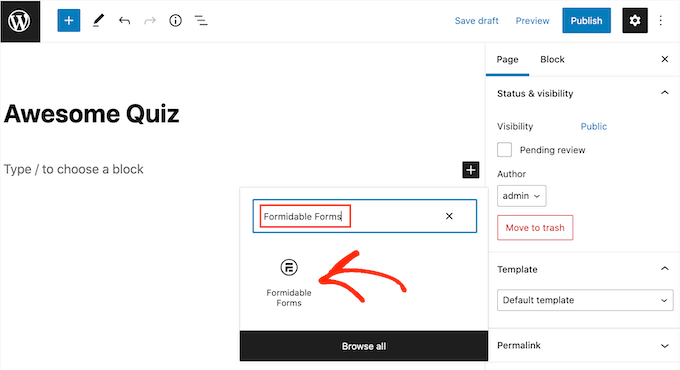Toggle the Settings gear icon
Image resolution: width=680 pixels, height=370 pixels.
tap(635, 20)
